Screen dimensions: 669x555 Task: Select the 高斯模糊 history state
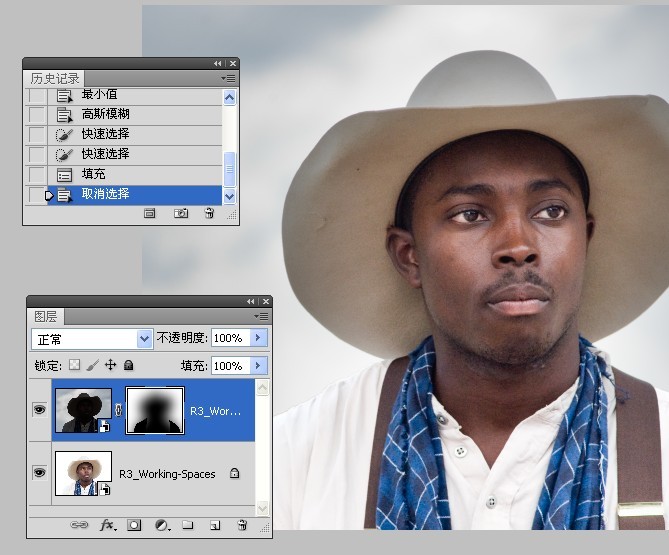[x=134, y=114]
